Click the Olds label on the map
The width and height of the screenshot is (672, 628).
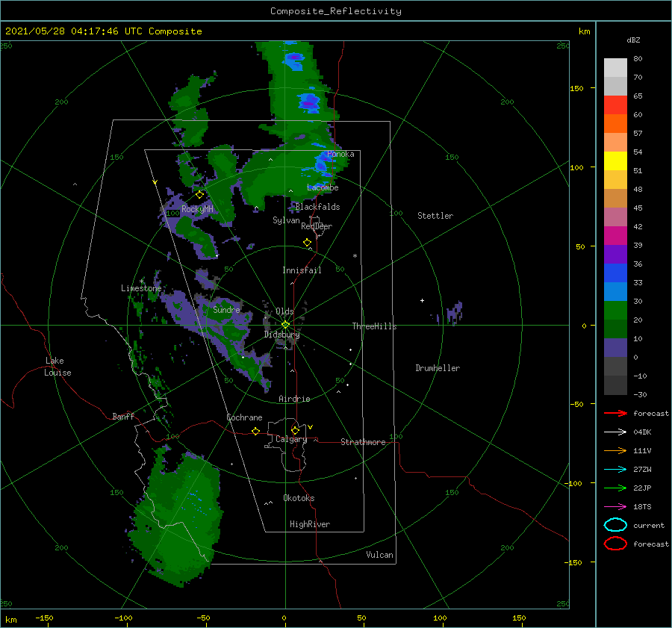[x=284, y=311]
